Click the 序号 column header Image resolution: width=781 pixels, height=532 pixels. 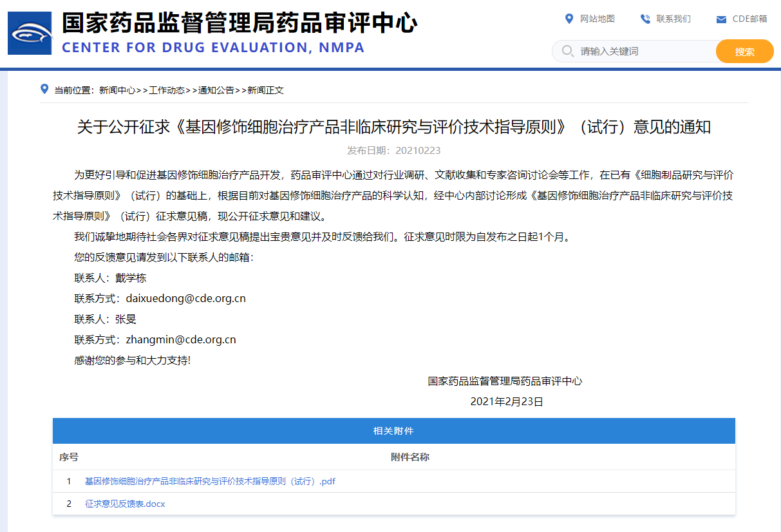69,457
